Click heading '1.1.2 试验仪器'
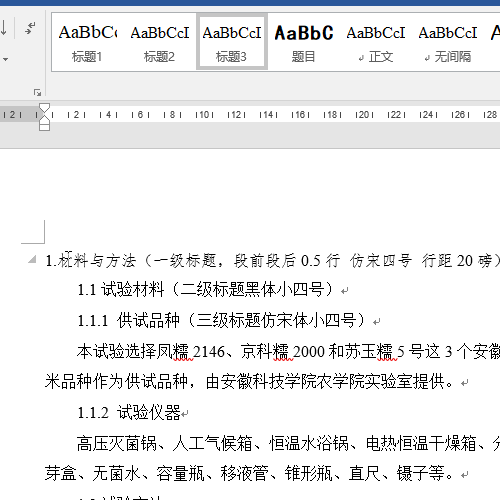The height and width of the screenshot is (500, 500). tap(129, 412)
